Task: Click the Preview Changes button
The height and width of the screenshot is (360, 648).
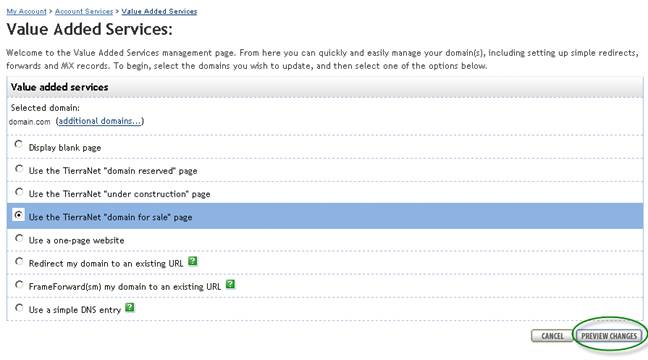Action: pyautogui.click(x=609, y=336)
